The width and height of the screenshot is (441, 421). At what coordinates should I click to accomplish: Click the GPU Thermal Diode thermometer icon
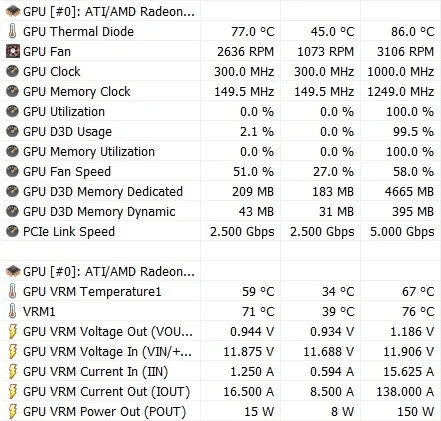[13, 31]
